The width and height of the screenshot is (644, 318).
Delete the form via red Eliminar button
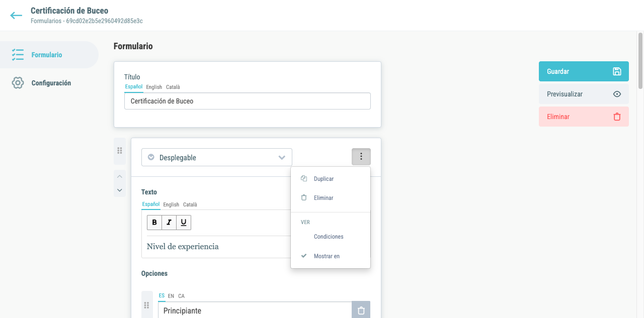pyautogui.click(x=584, y=117)
